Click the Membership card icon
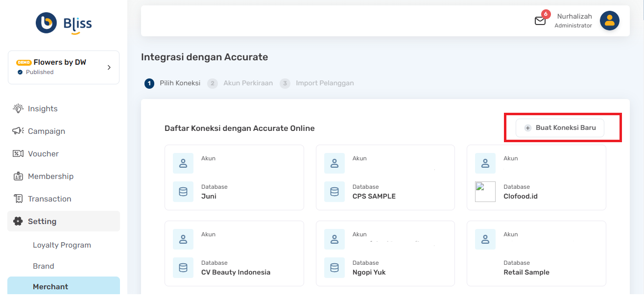Screen dimensions: 644x303 (x=18, y=176)
